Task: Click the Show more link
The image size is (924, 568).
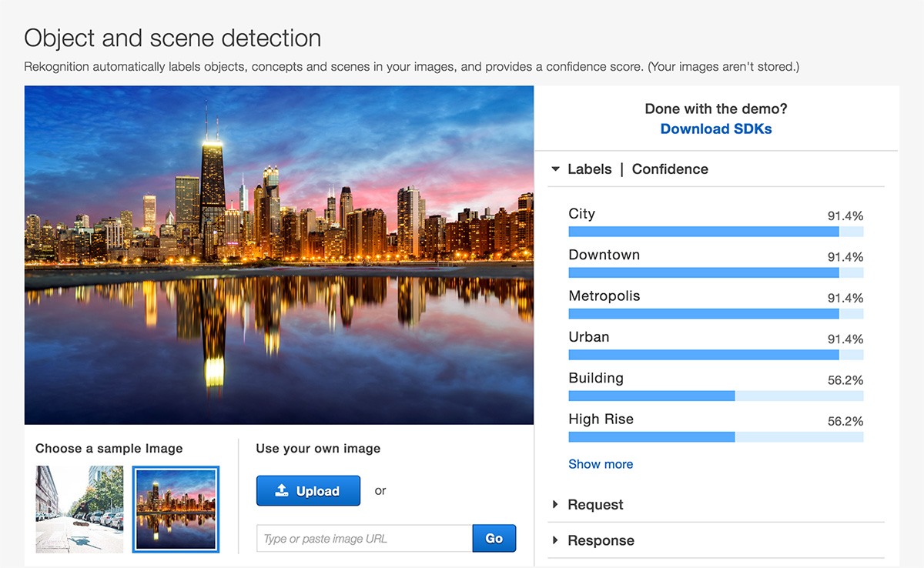Action: [600, 464]
